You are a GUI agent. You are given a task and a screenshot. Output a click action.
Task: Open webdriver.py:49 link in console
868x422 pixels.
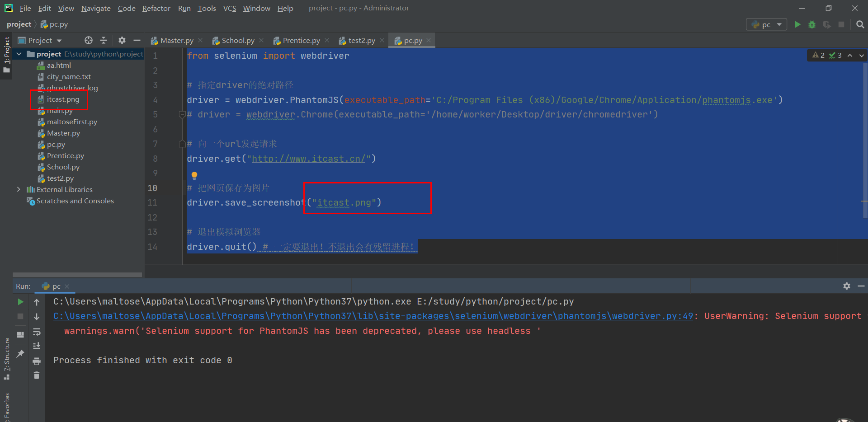[373, 316]
